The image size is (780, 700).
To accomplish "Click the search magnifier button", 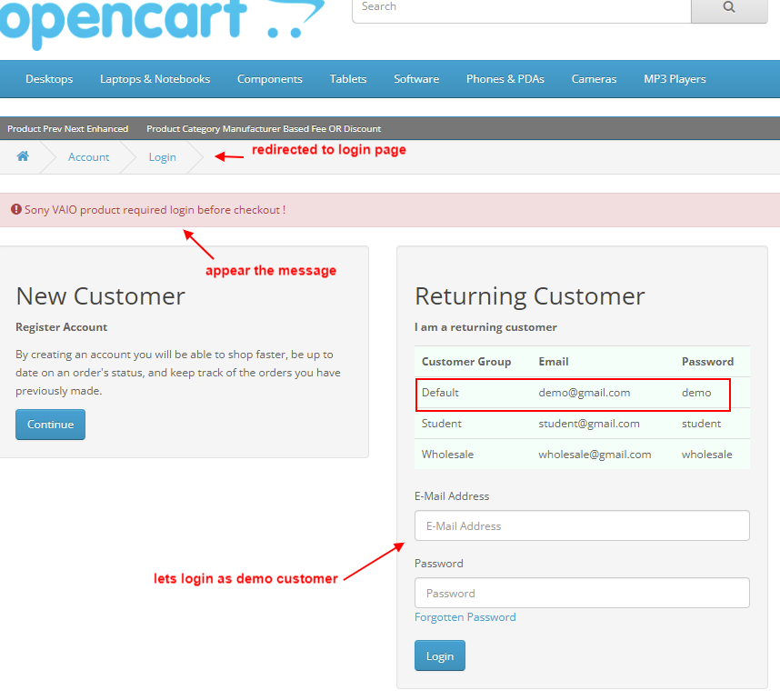I will 729,10.
